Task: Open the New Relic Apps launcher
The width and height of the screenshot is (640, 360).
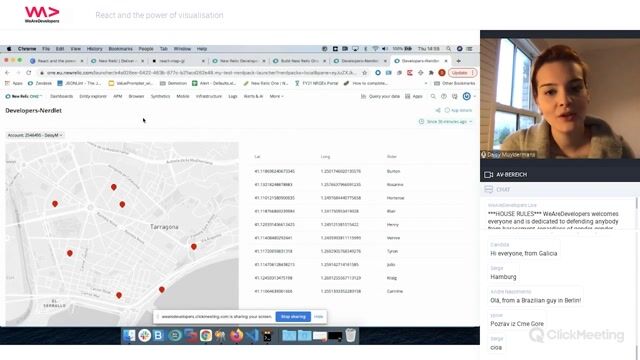Action: pyautogui.click(x=413, y=96)
